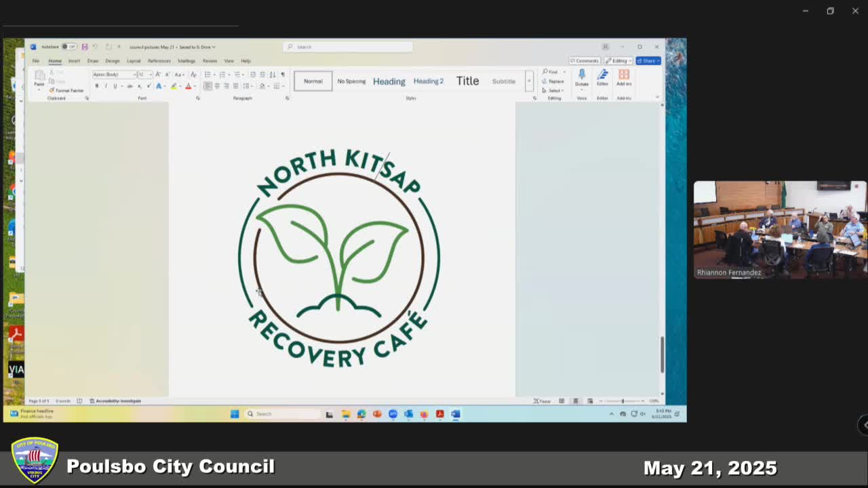Open the font name combo box

coord(115,74)
